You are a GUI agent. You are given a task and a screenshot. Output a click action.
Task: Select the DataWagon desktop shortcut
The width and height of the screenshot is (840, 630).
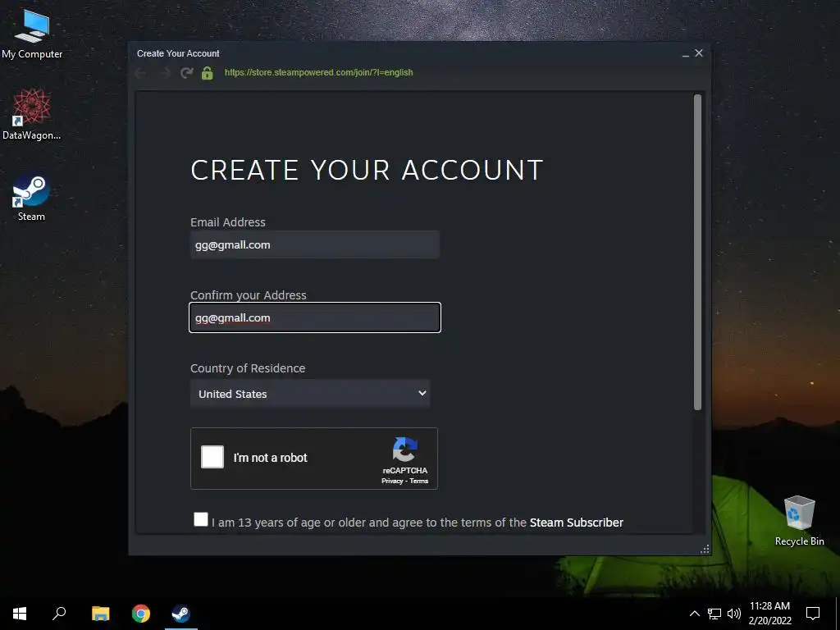[32, 115]
